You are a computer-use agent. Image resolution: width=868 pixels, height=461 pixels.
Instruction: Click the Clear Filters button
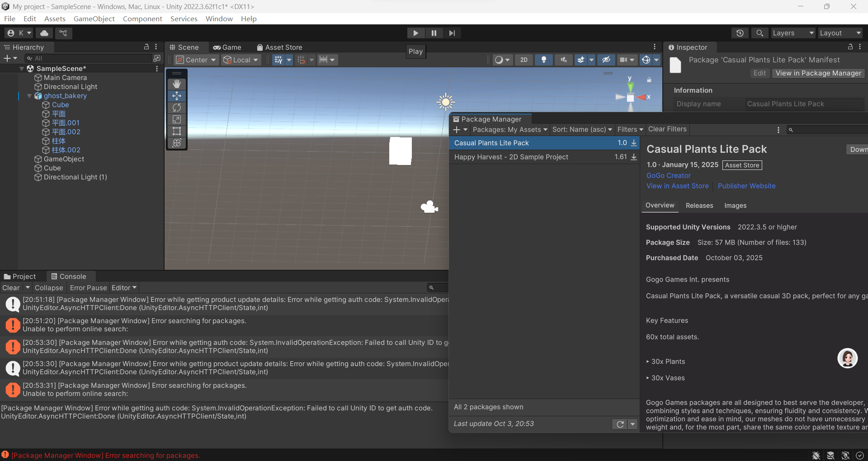(x=667, y=129)
